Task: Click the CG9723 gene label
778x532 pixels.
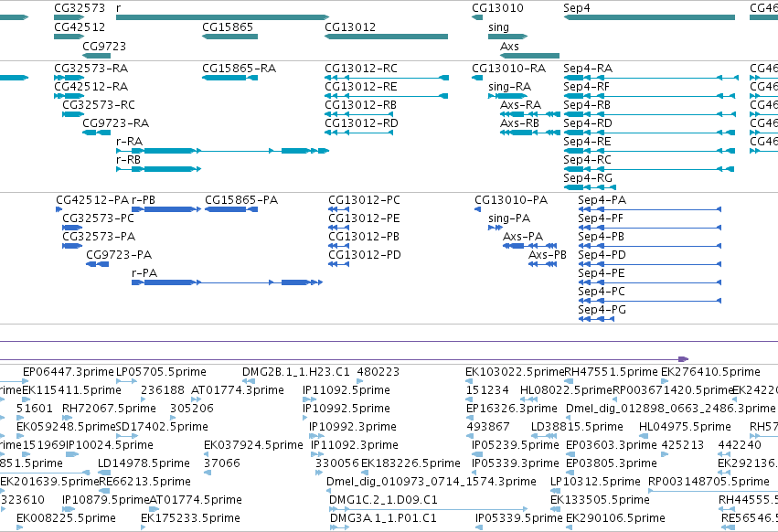Action: [104, 46]
